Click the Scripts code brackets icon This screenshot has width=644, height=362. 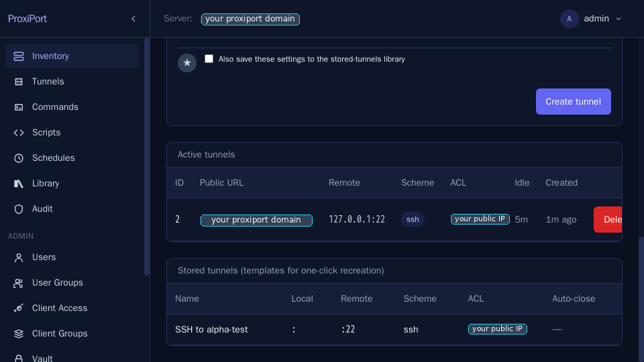point(19,133)
